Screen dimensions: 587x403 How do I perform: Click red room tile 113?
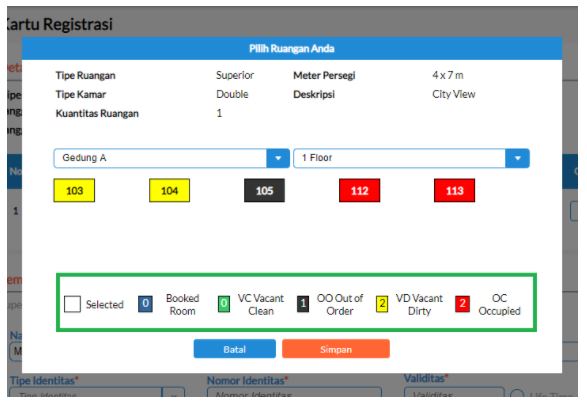[454, 190]
